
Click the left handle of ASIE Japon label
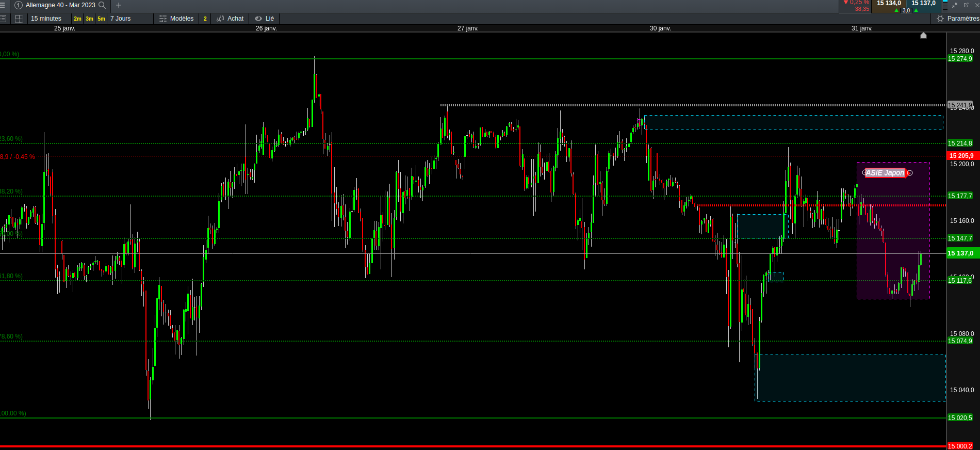[x=864, y=172]
